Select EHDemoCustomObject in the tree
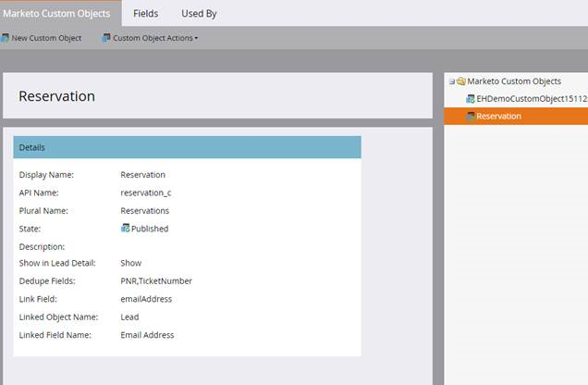The width and height of the screenshot is (588, 385). point(532,99)
